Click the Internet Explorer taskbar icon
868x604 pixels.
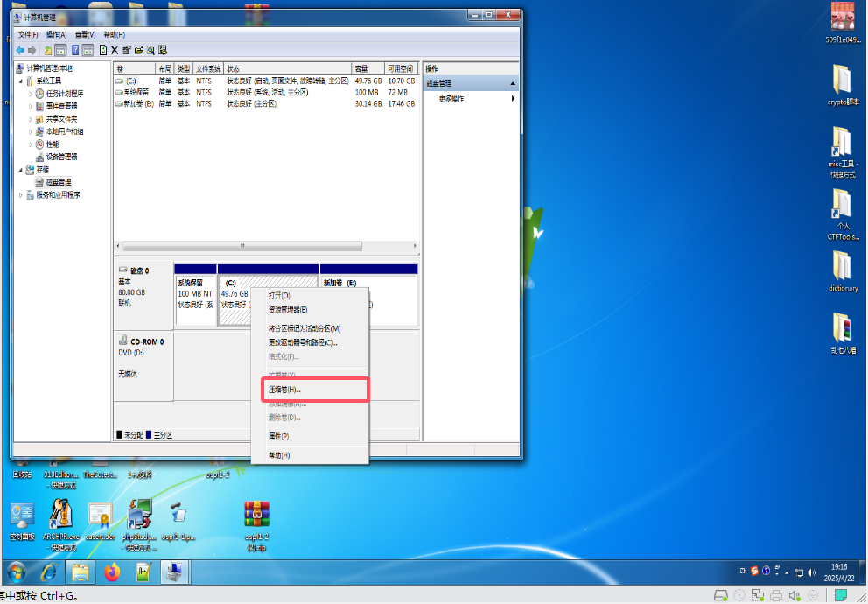(x=48, y=572)
